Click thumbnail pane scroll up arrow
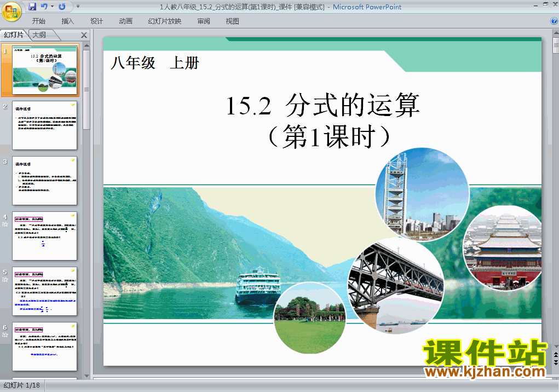This screenshot has height=392, width=559. [87, 45]
